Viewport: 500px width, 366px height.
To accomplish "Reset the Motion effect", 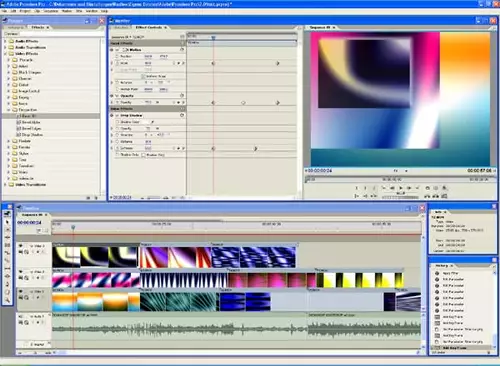I will pyautogui.click(x=182, y=50).
